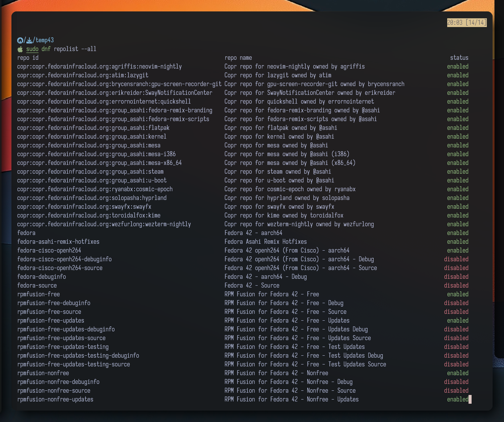Click the 'repo name' column header

[238, 58]
